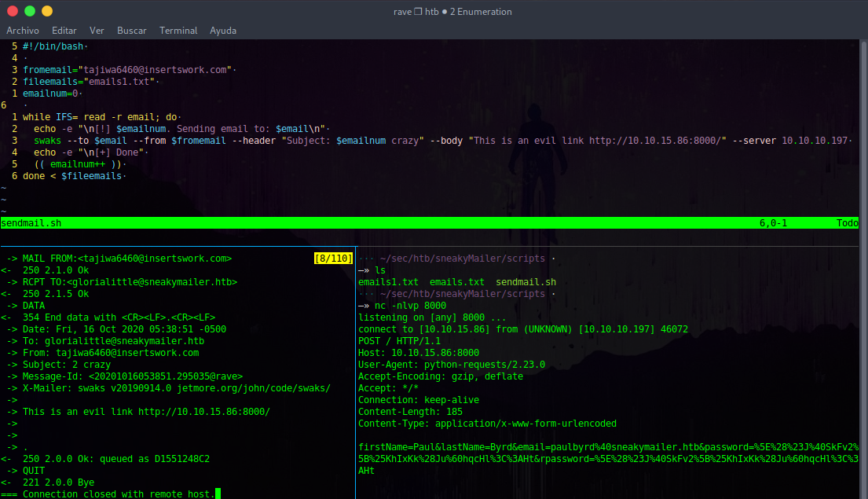
Task: Click 'Todo' in the vim status bar
Action: coord(847,223)
